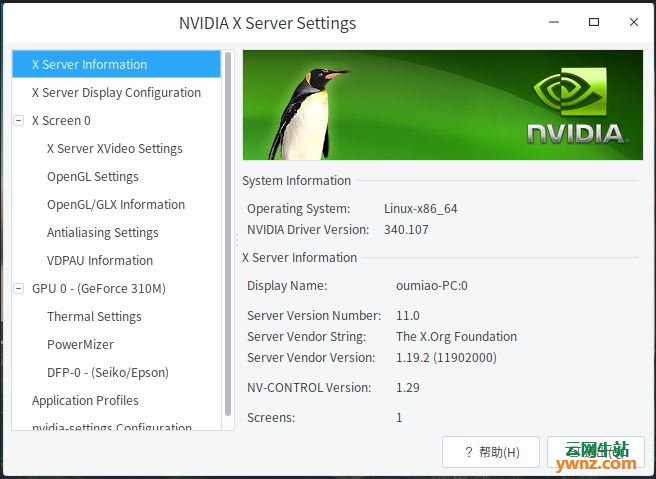The height and width of the screenshot is (479, 656).
Task: Select GPU 0 - (GeForce 310M) entry
Action: tap(99, 289)
